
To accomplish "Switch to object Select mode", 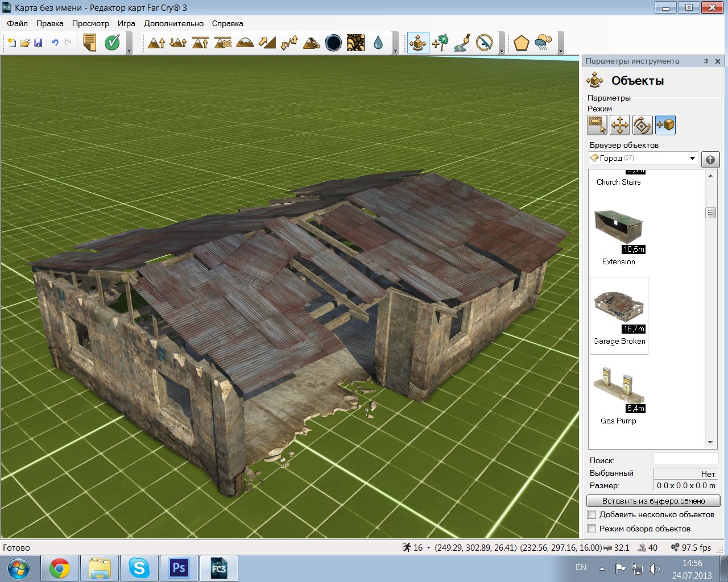I will [x=597, y=125].
